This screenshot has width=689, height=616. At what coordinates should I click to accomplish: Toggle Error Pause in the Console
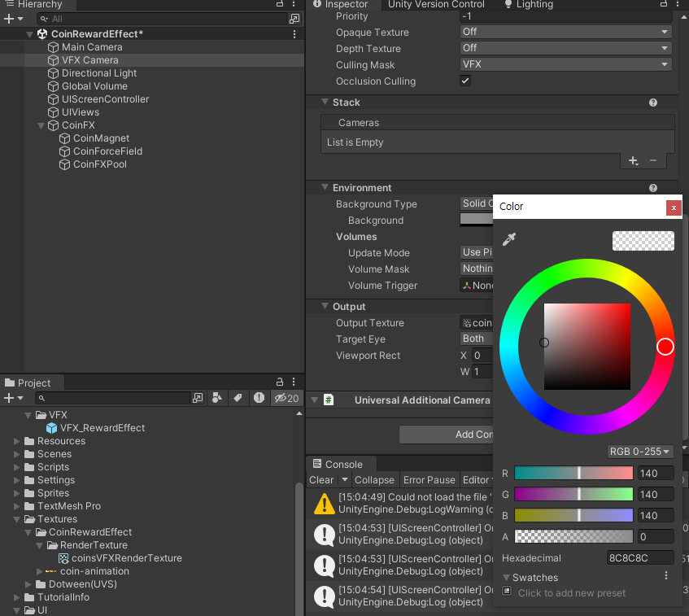pyautogui.click(x=429, y=480)
